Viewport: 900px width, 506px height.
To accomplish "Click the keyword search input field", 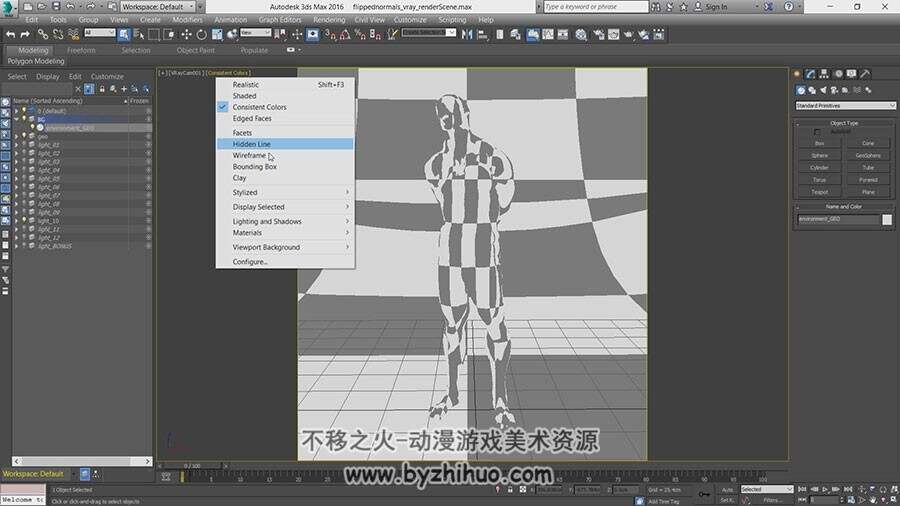I will point(595,6).
